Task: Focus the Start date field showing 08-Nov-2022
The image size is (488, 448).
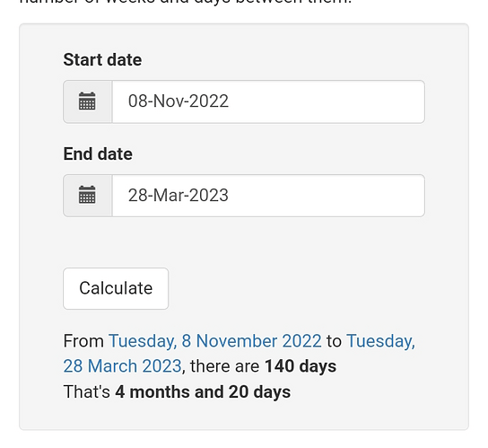Action: coord(268,101)
